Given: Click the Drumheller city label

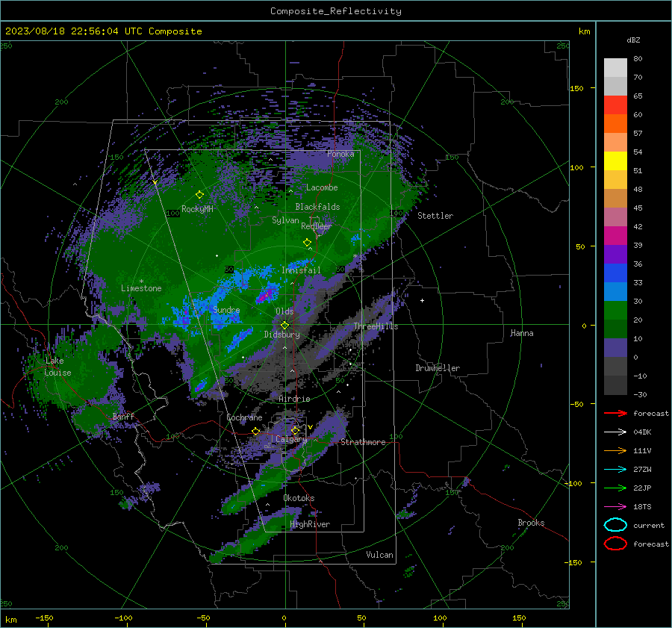Looking at the screenshot, I should [438, 368].
